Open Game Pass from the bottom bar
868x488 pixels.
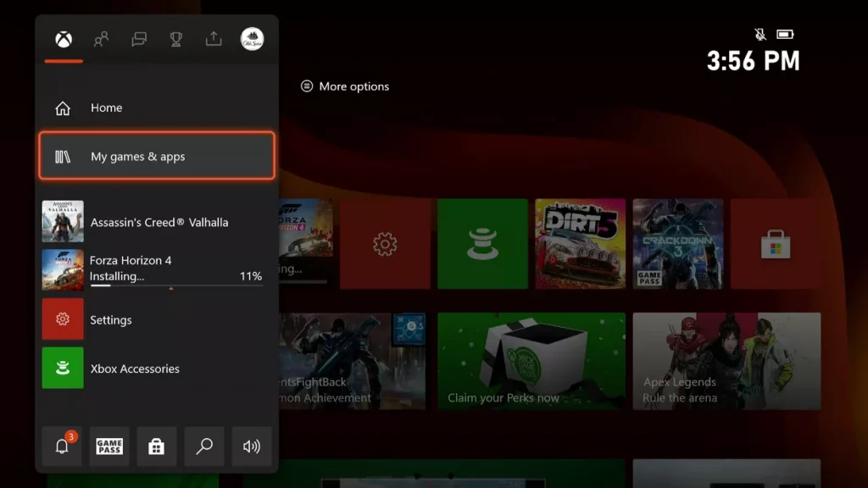coord(108,446)
